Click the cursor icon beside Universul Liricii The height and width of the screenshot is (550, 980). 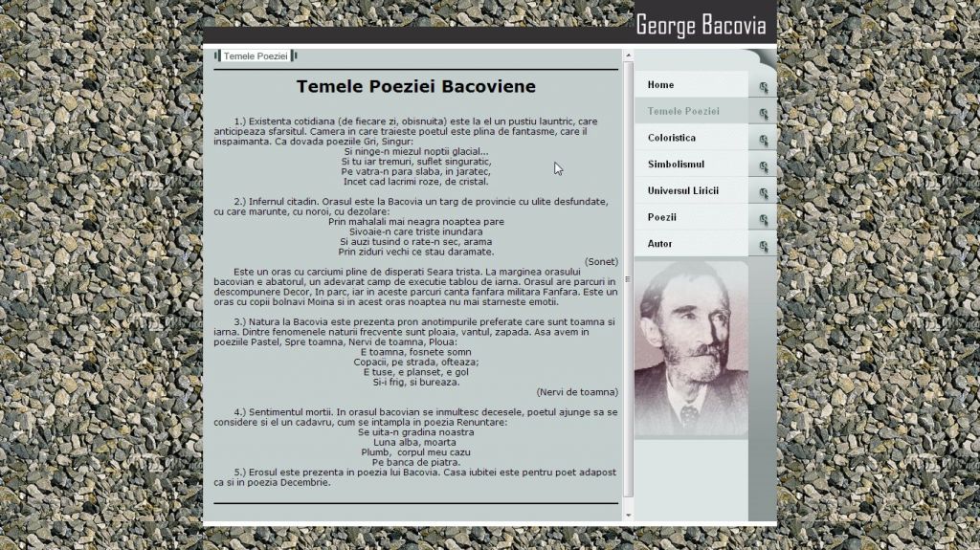click(x=764, y=193)
